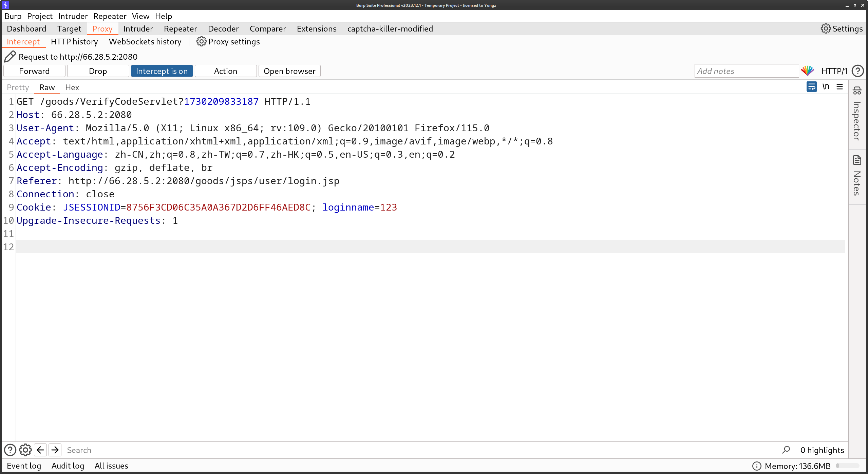Click empty line 12 in the editor
Viewport: 868px width, 474px height.
point(430,247)
